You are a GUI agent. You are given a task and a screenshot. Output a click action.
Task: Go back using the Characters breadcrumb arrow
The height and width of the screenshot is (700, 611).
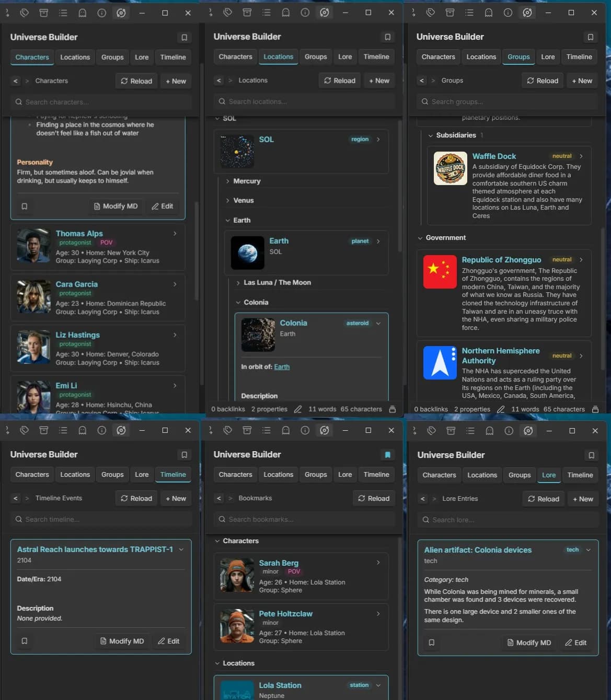point(16,81)
